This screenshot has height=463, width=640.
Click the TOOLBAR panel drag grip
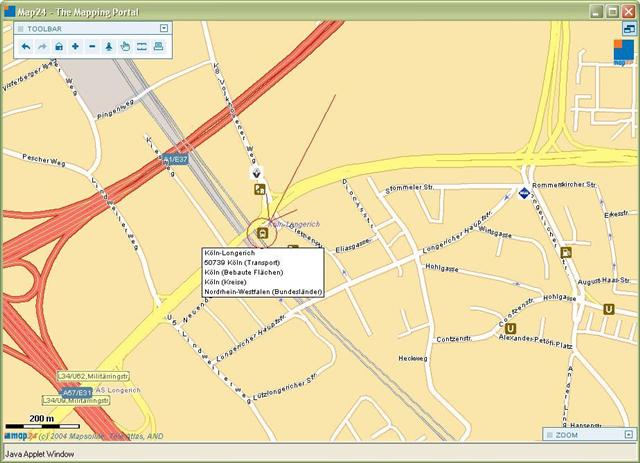[x=21, y=30]
